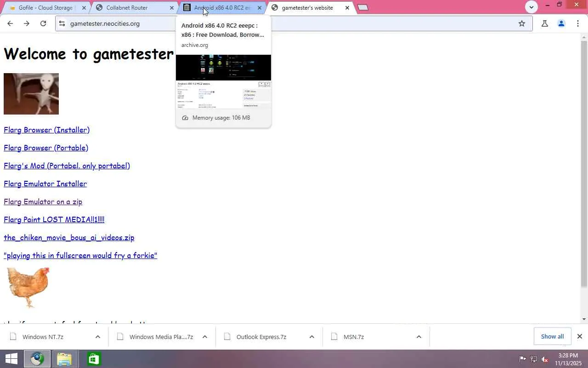The height and width of the screenshot is (368, 588).
Task: Expand options for Windows NT.7z download
Action: (98, 337)
